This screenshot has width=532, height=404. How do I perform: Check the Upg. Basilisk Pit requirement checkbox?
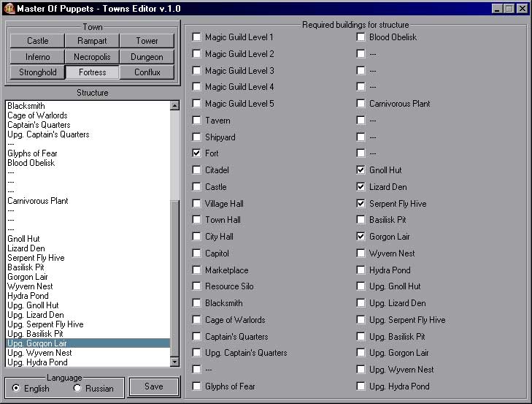tap(361, 336)
